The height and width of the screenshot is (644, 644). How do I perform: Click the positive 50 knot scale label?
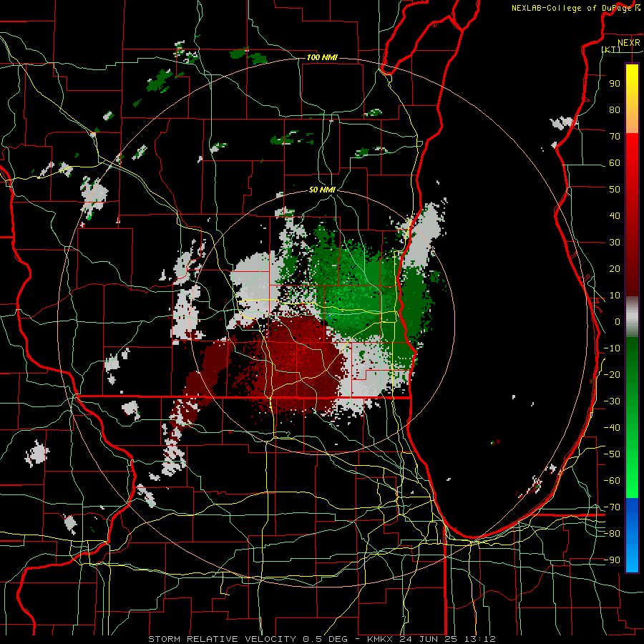615,189
